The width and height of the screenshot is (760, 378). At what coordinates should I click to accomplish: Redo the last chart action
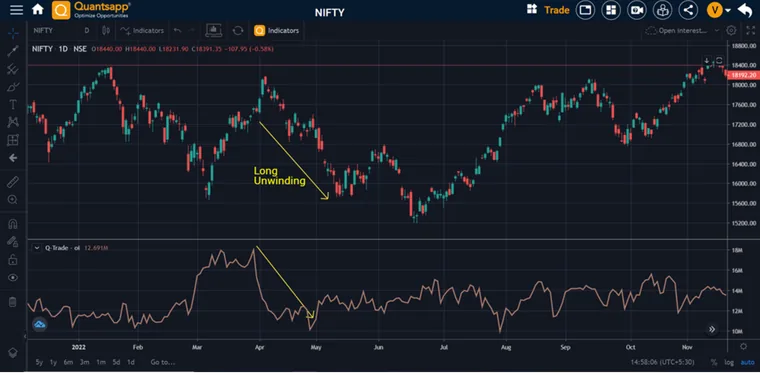click(192, 31)
